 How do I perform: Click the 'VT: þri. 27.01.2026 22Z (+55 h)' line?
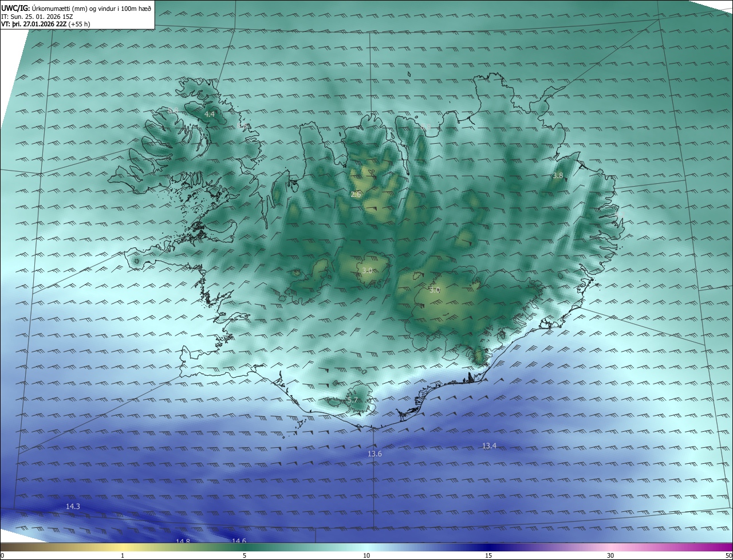point(45,24)
